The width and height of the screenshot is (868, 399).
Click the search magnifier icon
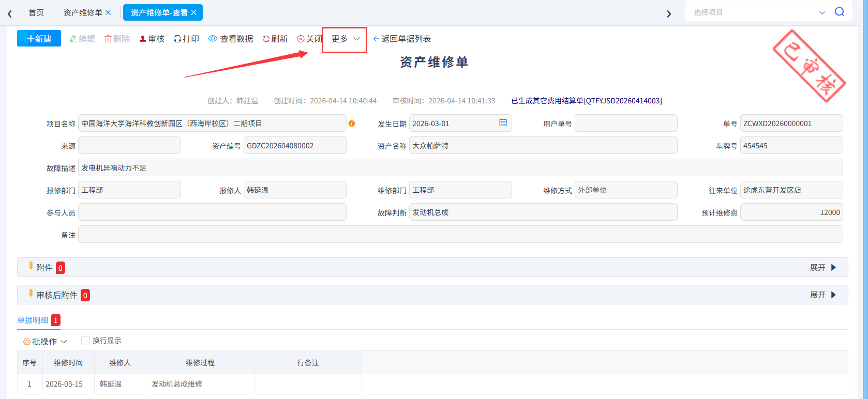(x=840, y=12)
